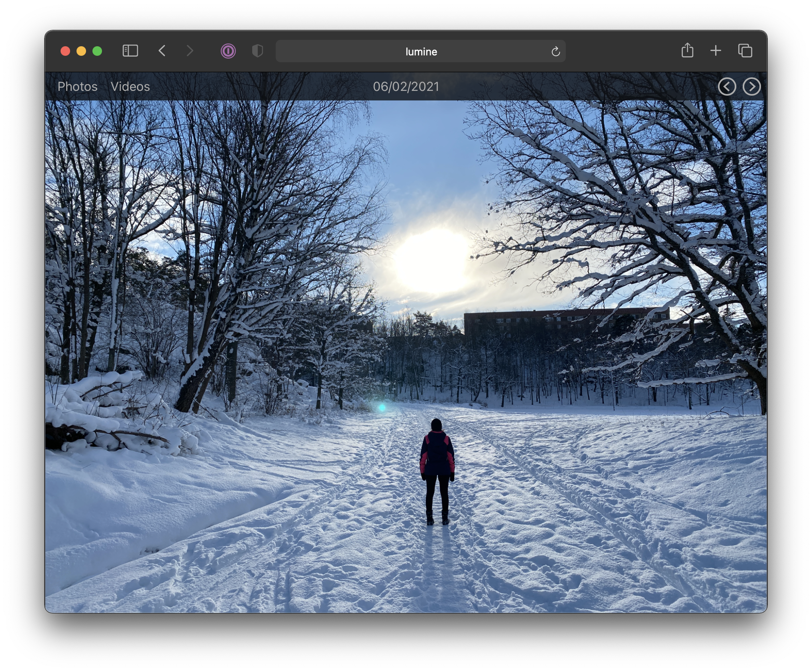812x672 pixels.
Task: Reload the lumine page
Action: 555,51
